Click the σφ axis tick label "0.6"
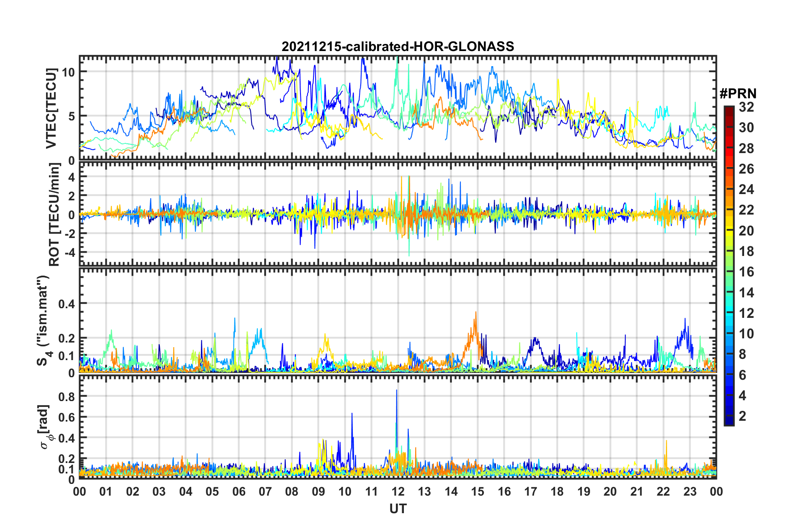796x532 pixels. (67, 417)
